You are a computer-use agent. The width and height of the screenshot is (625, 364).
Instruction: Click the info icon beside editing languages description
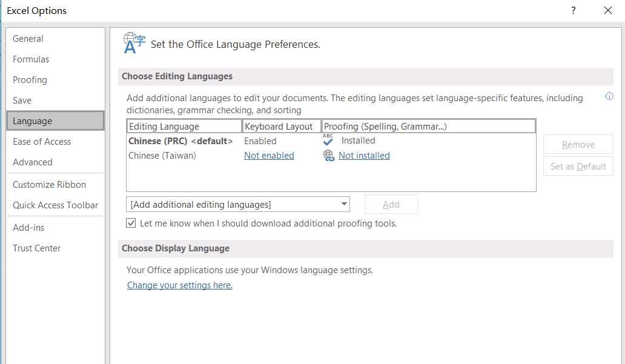point(609,96)
